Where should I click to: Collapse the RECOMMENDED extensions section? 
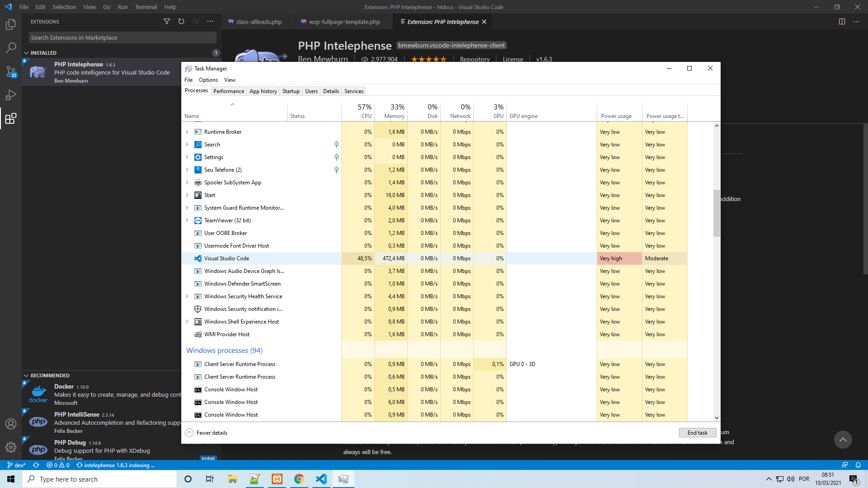[x=26, y=375]
